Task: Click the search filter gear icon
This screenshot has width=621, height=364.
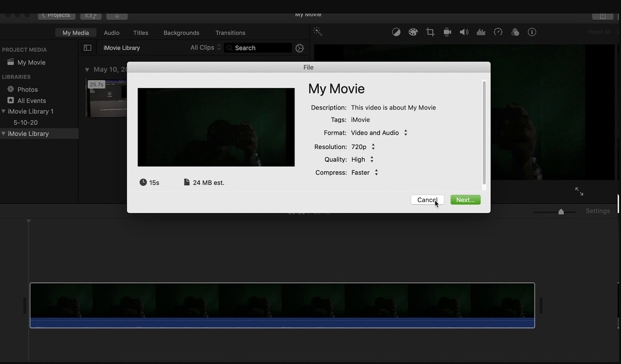Action: coord(299,48)
